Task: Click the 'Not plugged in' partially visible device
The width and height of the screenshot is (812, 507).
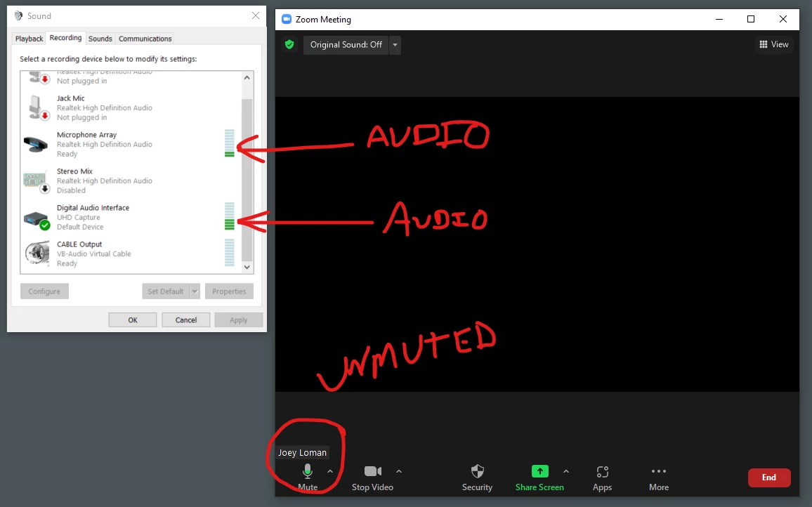Action: click(x=131, y=79)
